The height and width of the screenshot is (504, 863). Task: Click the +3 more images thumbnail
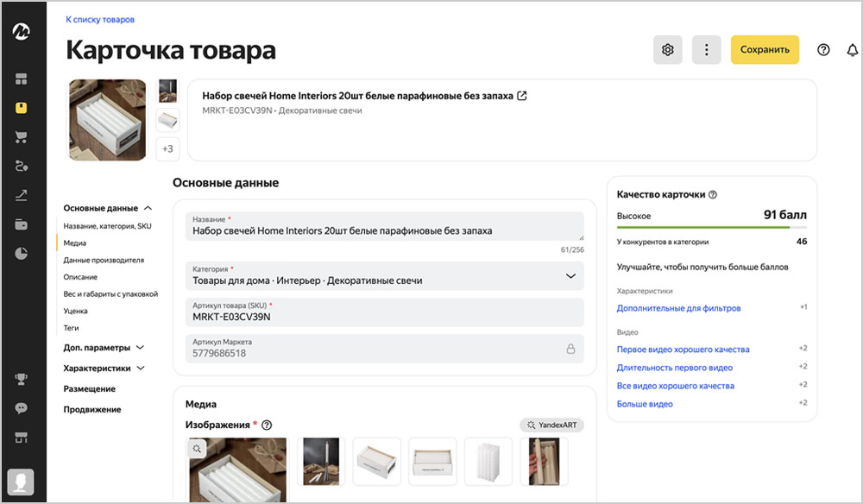tap(167, 148)
